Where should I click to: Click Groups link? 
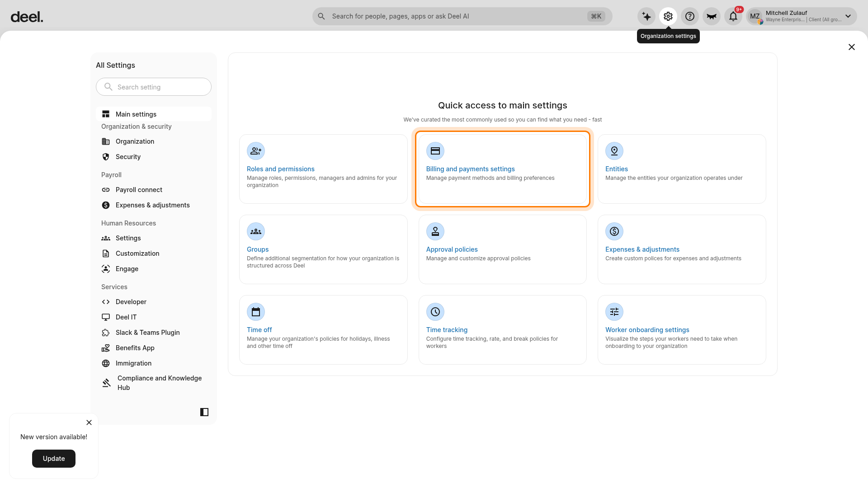258,249
